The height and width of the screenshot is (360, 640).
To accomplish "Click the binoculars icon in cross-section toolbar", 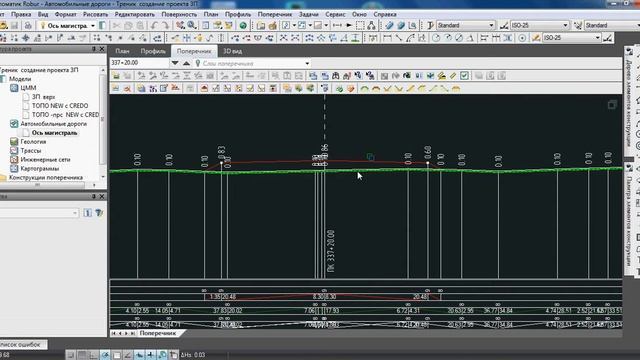I will point(336,76).
